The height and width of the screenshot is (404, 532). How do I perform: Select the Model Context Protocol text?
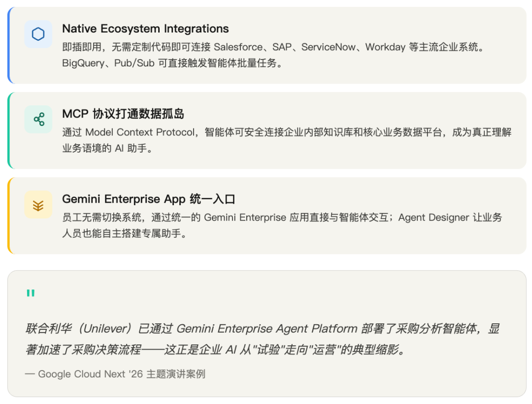(139, 134)
